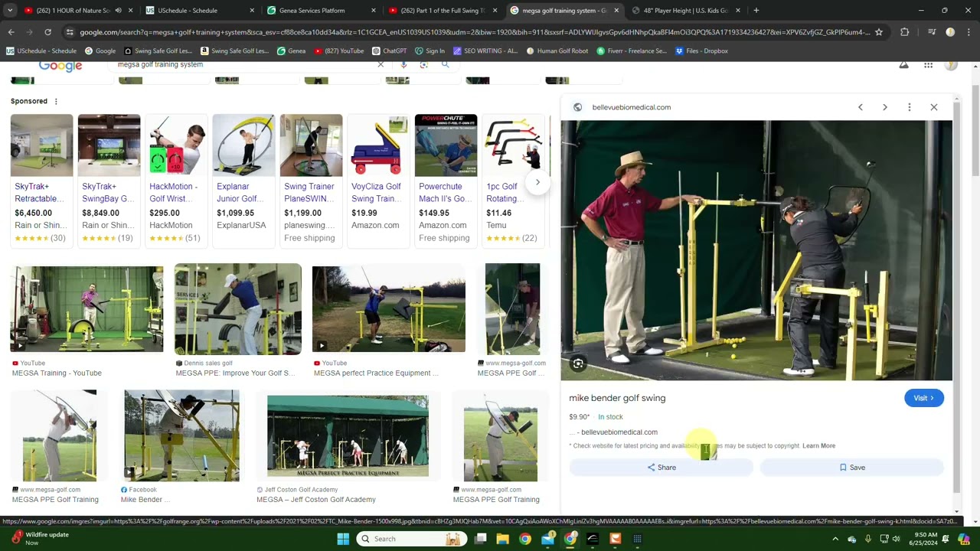Open the Explanar Junior Golf product

pyautogui.click(x=243, y=181)
